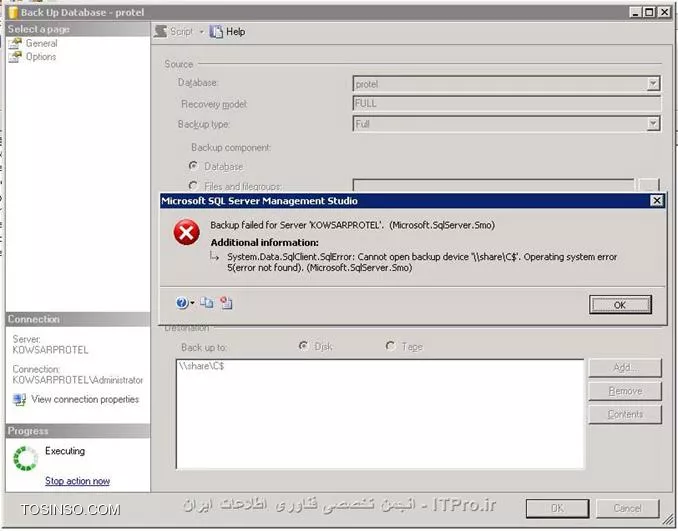This screenshot has width=678, height=531.
Task: Select the Options page
Action: point(41,57)
